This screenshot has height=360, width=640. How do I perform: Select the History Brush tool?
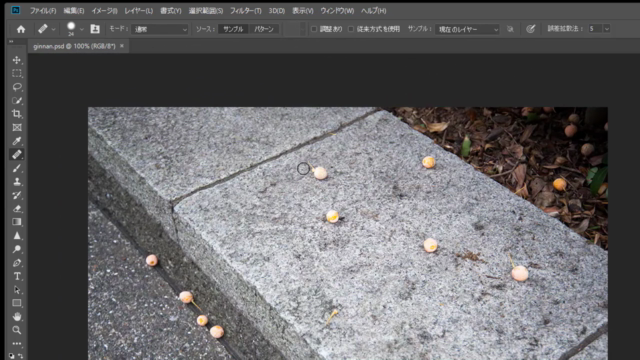tap(17, 195)
